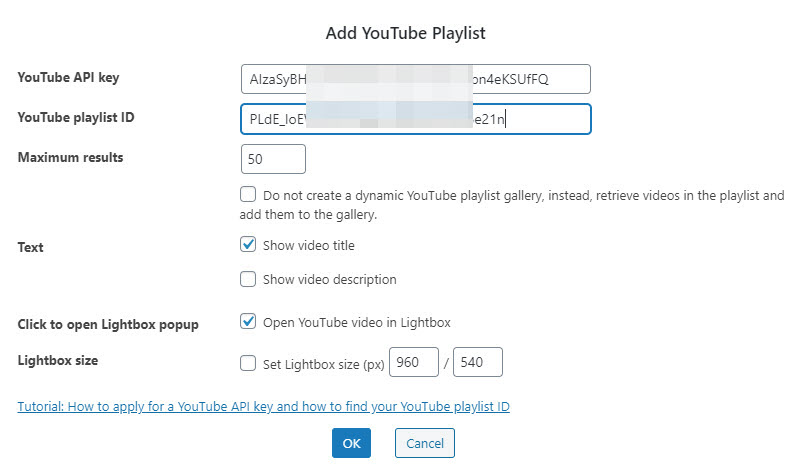Click the bold 'Text' section label
Screen dimensions: 810x470
31,246
